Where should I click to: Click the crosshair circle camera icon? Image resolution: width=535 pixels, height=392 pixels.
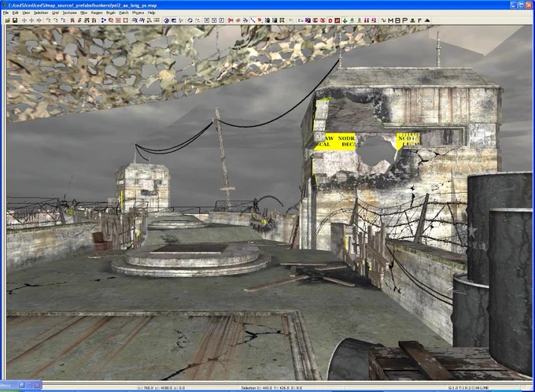[190, 20]
